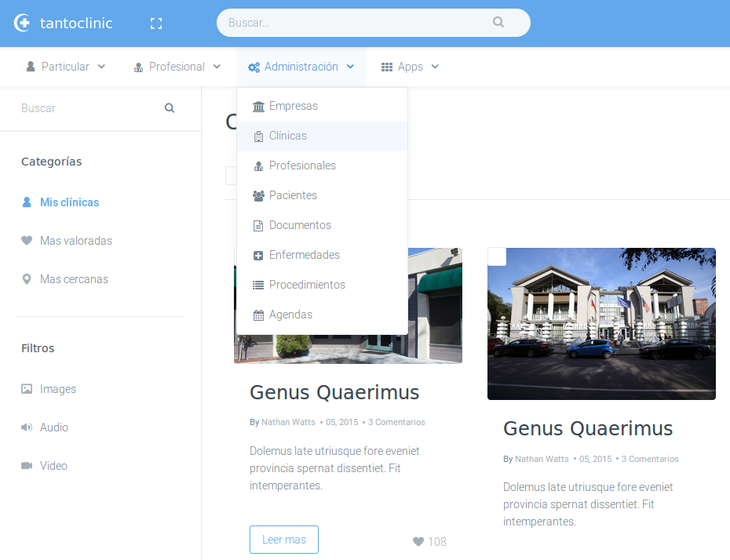Viewport: 730px width, 560px height.
Task: Click heart icon next to 108 likes
Action: [x=418, y=542]
